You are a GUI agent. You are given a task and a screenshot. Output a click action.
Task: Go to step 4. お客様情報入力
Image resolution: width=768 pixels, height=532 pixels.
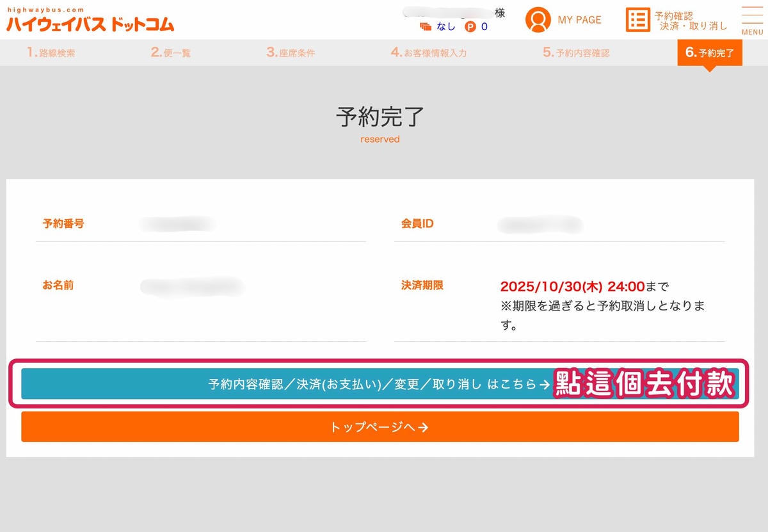pos(429,52)
